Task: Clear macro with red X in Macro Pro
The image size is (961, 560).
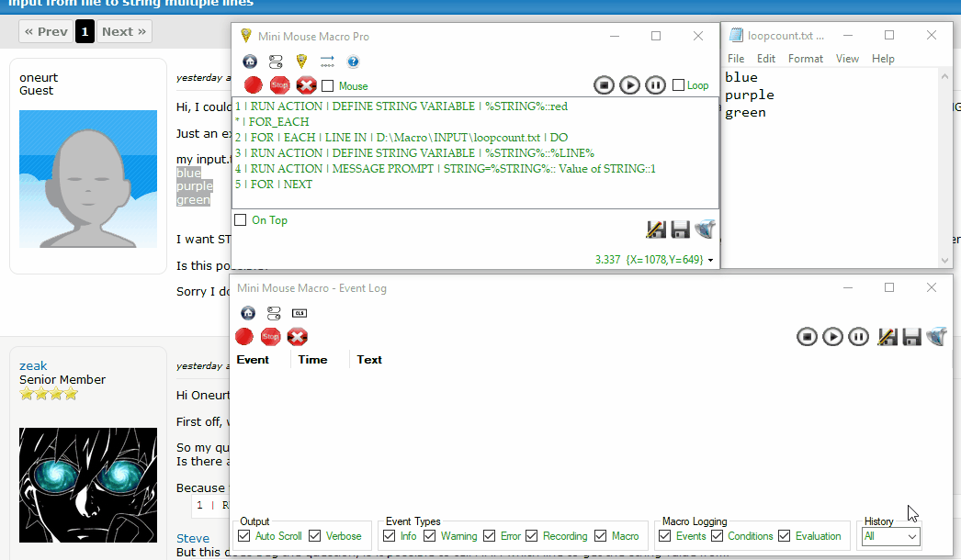Action: tap(306, 85)
